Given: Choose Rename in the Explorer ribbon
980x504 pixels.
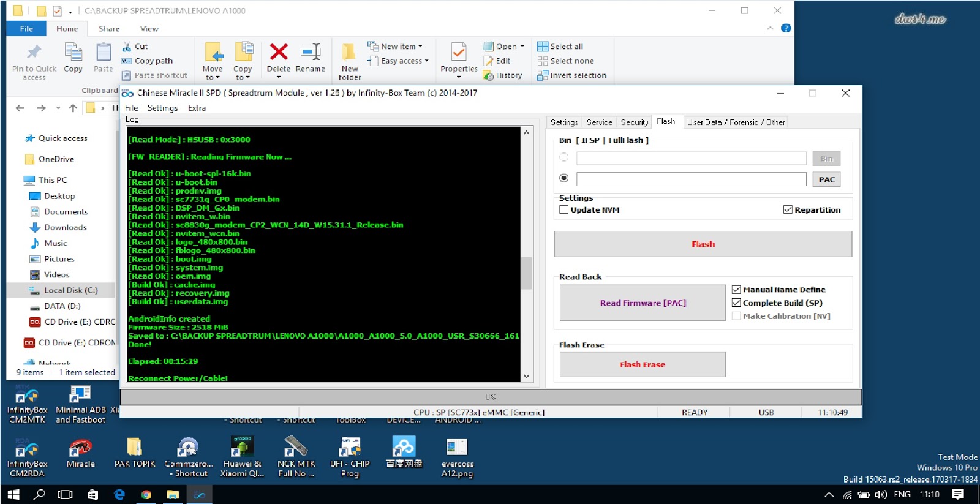Looking at the screenshot, I should [311, 59].
